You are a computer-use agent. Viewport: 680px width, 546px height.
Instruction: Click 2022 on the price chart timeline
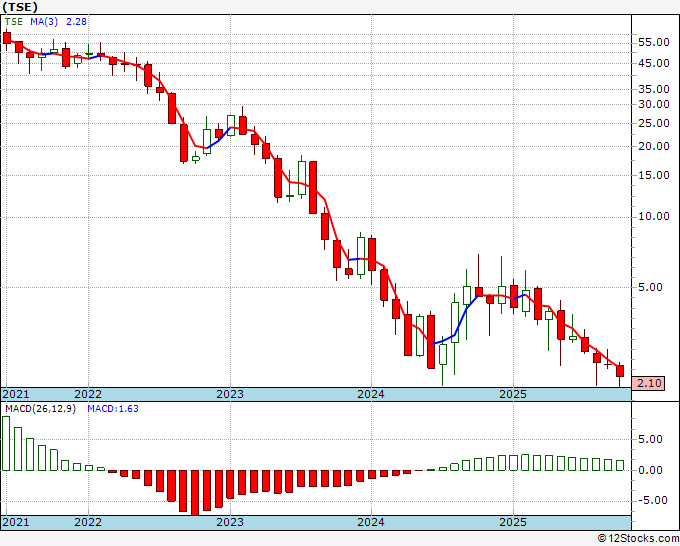pyautogui.click(x=88, y=394)
